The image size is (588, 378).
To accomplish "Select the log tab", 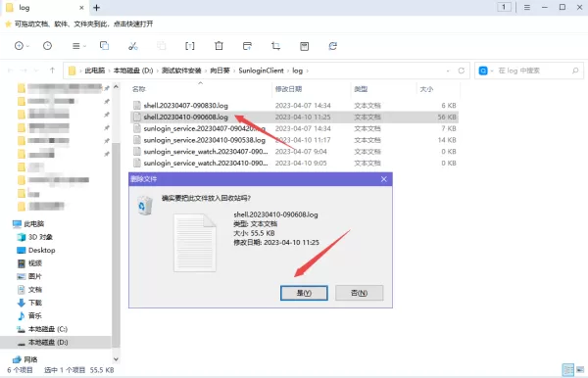I will click(x=45, y=8).
